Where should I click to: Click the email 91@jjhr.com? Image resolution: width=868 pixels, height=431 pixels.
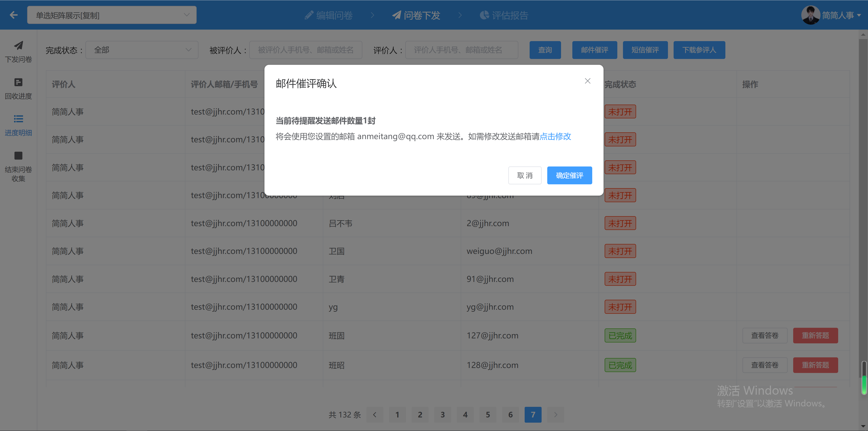point(490,279)
